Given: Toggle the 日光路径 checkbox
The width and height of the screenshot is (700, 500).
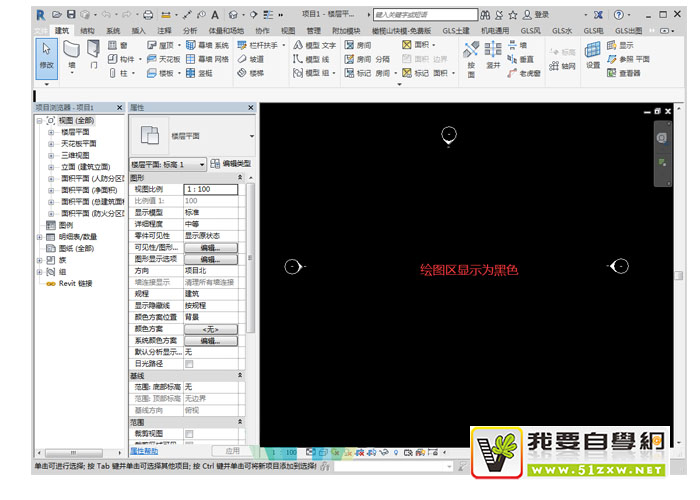Looking at the screenshot, I should click(189, 364).
